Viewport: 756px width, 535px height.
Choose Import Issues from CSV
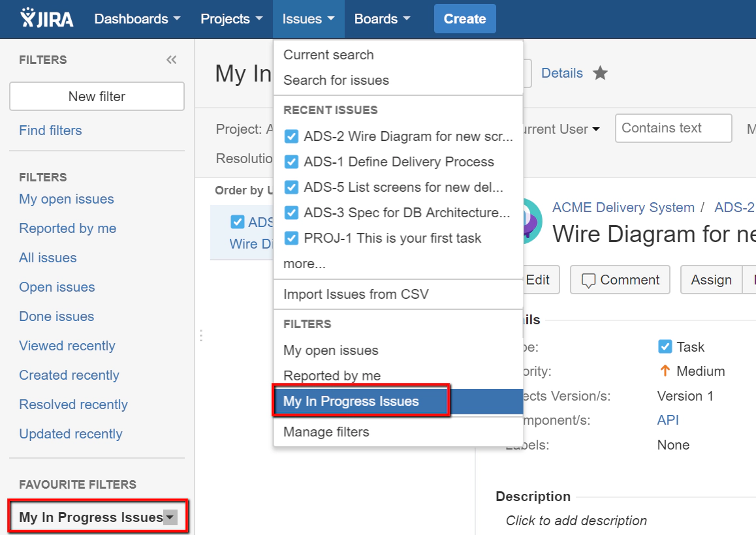(x=356, y=294)
